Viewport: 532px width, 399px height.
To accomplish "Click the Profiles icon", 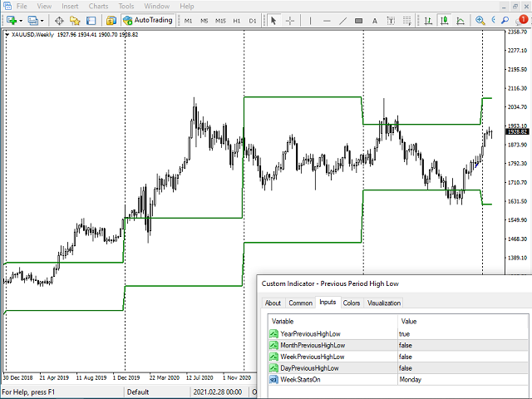I will 33,21.
